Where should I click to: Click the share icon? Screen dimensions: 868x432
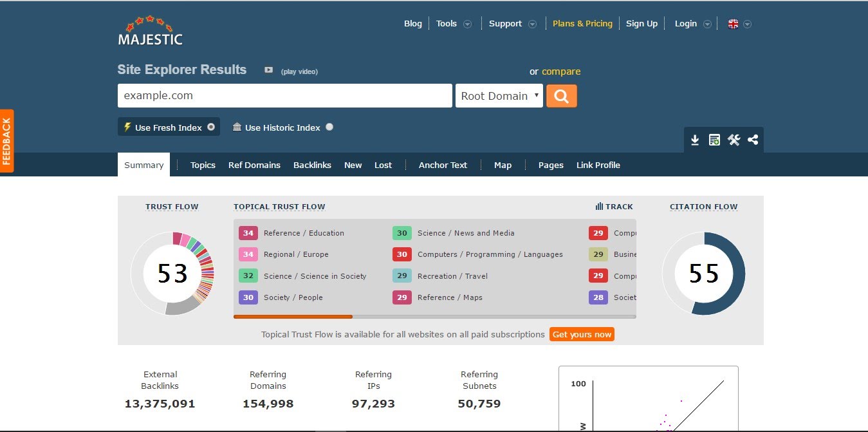pyautogui.click(x=753, y=139)
